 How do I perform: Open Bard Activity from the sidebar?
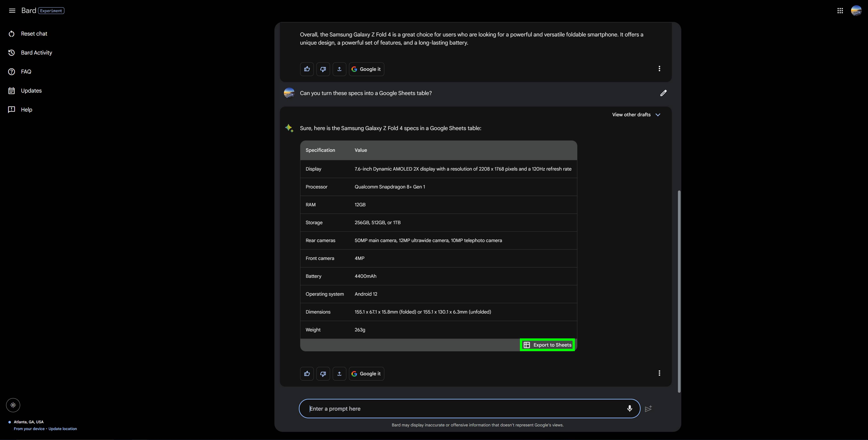click(36, 53)
